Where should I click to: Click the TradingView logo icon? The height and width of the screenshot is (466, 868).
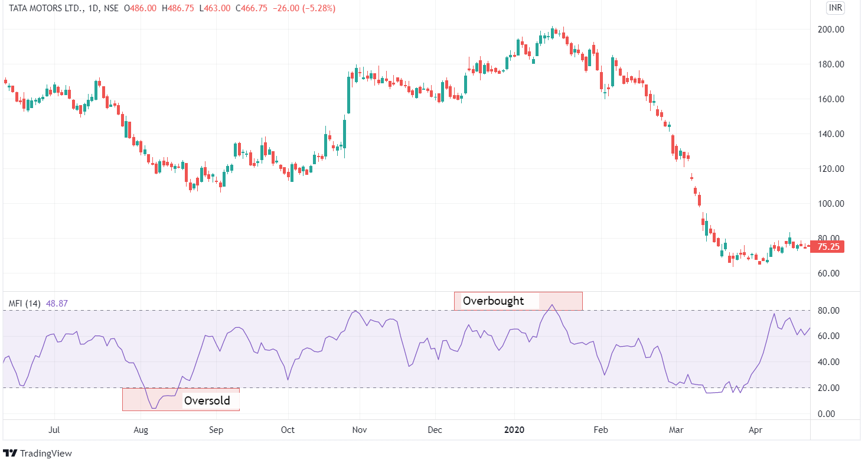click(10, 454)
